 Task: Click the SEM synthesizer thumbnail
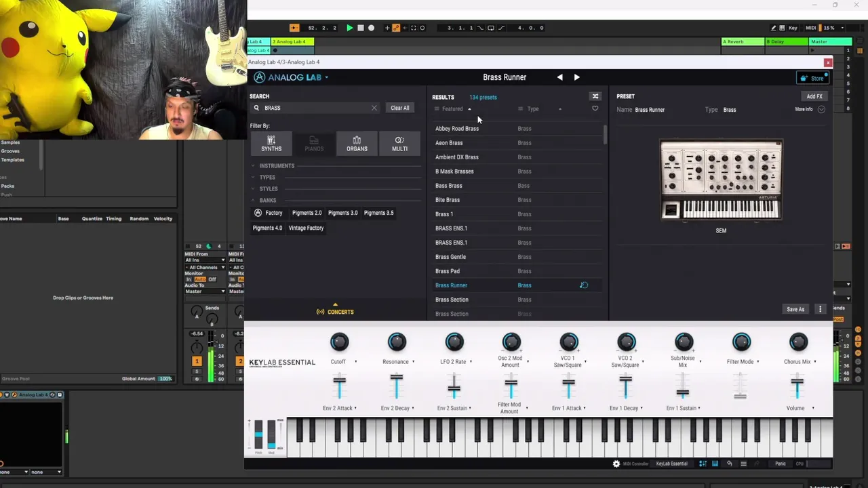point(721,180)
